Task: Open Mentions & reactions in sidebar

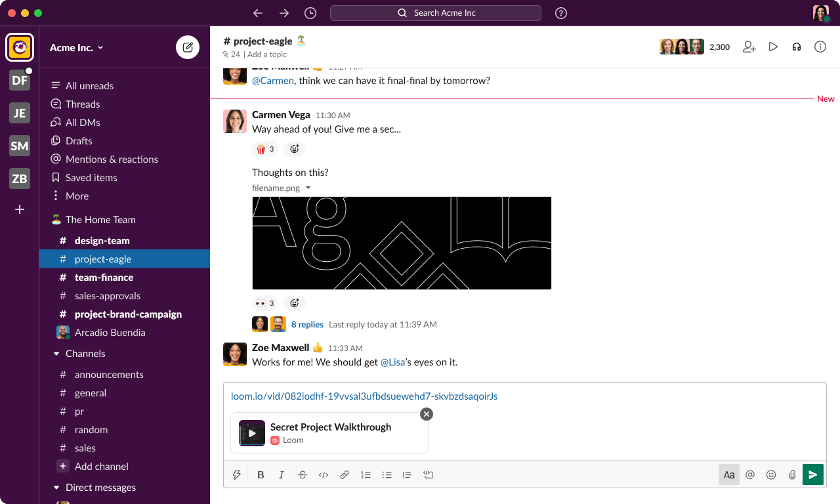Action: [x=112, y=159]
